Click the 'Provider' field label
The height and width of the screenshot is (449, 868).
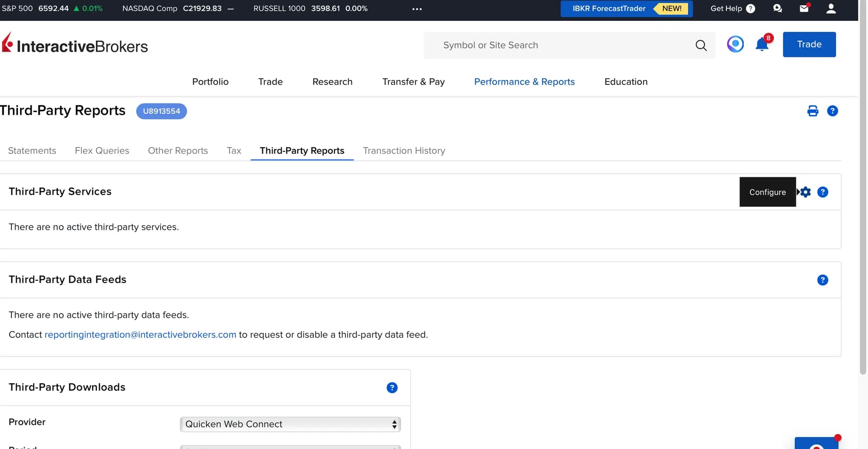click(27, 422)
